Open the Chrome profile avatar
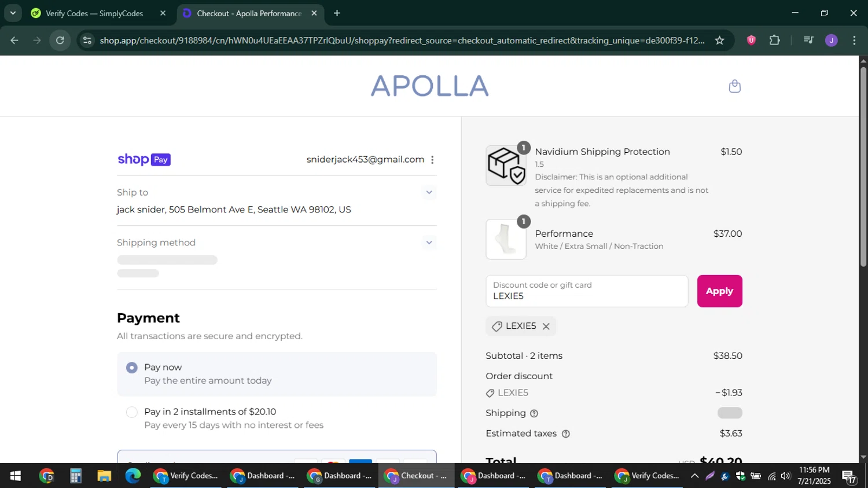Image resolution: width=868 pixels, height=488 pixels. tap(832, 41)
